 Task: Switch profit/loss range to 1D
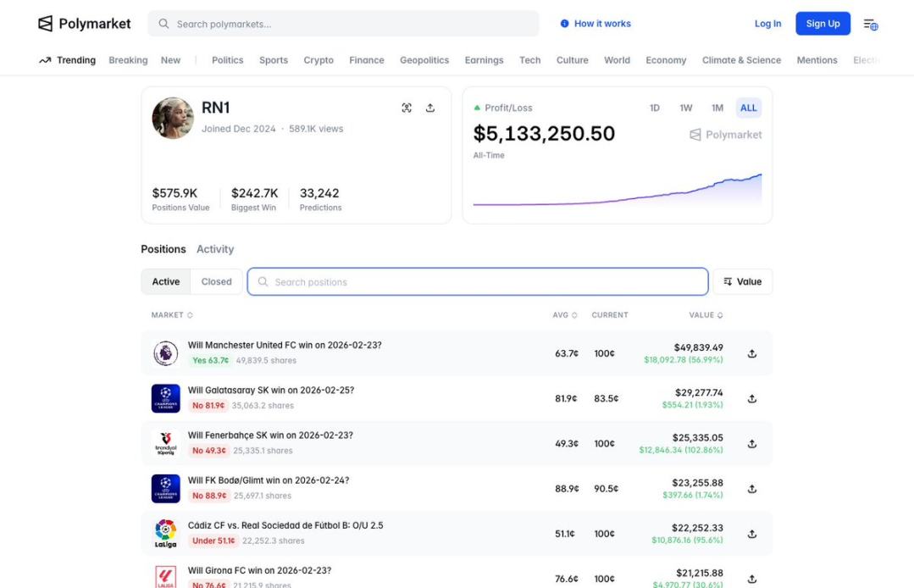coord(654,108)
